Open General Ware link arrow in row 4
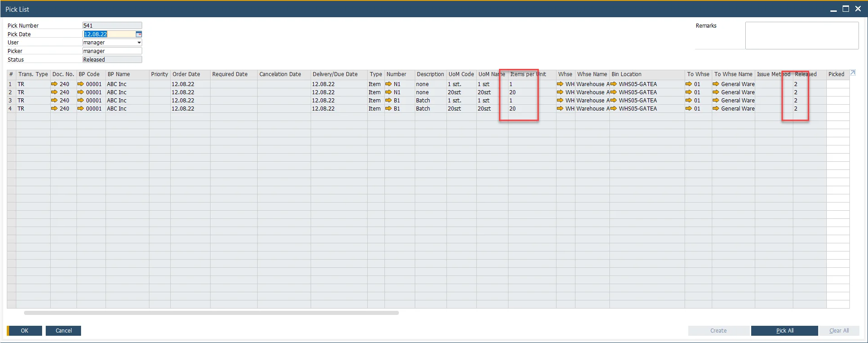This screenshot has height=343, width=868. point(716,108)
